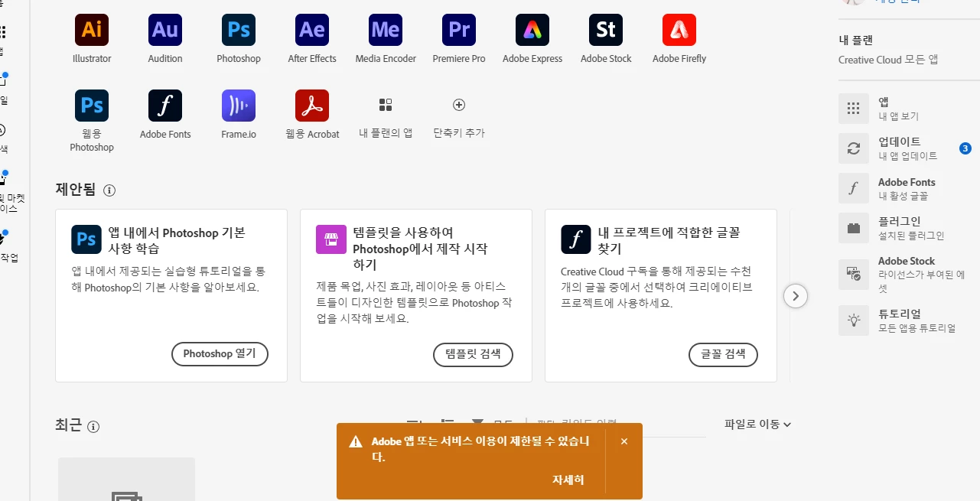Open the After Effects app icon
Viewport: 980px width, 501px height.
(312, 30)
